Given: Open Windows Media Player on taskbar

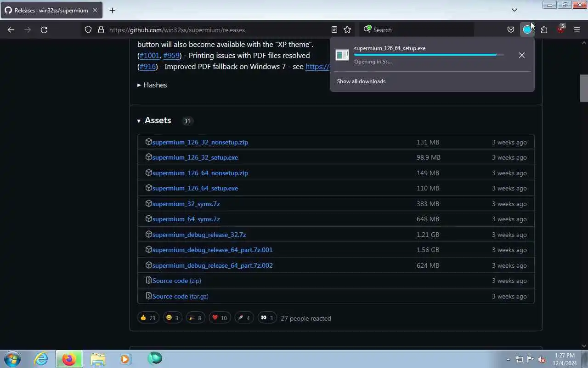Looking at the screenshot, I should click(x=125, y=359).
